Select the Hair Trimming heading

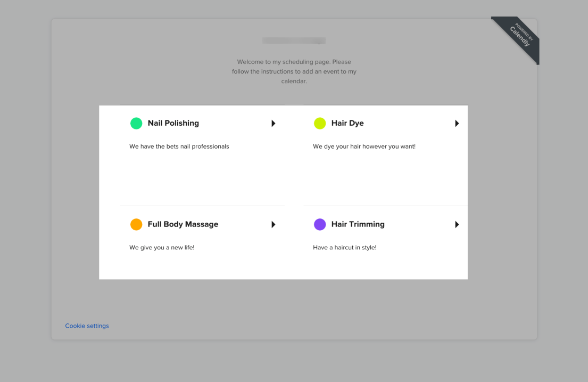tap(358, 224)
